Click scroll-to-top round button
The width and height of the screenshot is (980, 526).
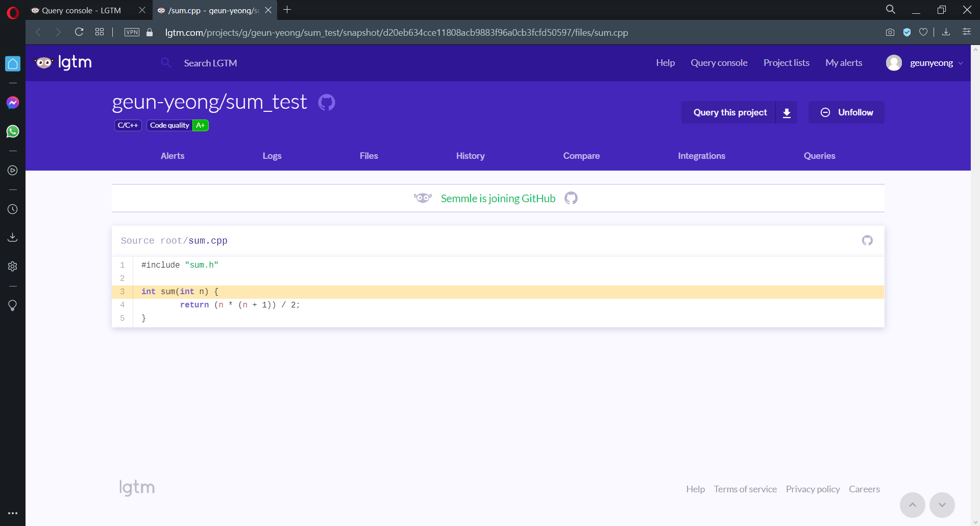click(x=913, y=505)
